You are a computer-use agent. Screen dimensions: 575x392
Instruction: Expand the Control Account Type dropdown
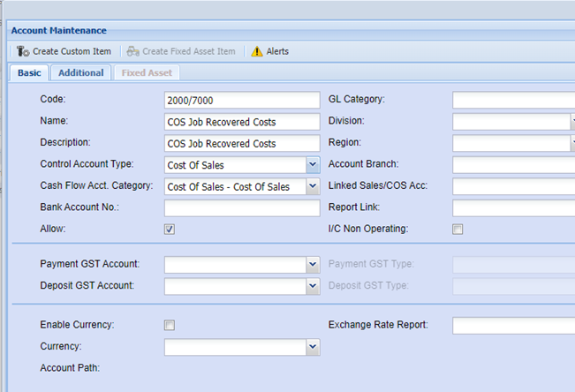313,164
